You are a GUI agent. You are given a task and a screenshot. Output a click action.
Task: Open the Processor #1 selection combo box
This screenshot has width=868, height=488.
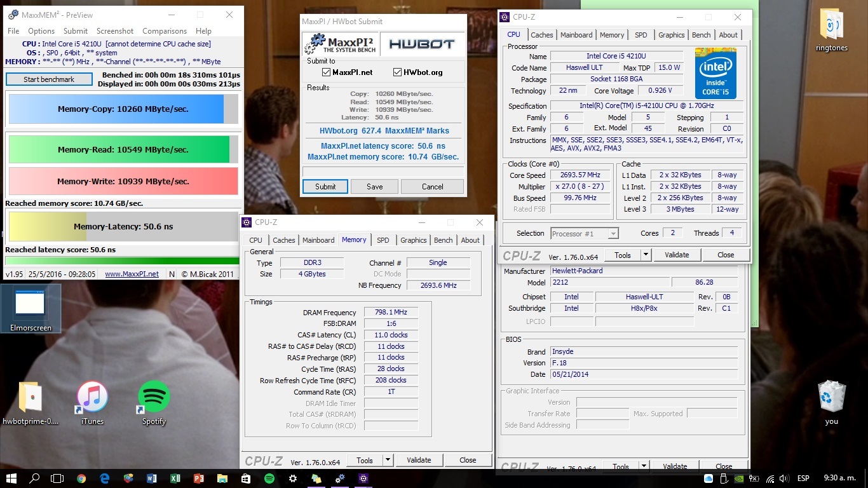pos(585,233)
